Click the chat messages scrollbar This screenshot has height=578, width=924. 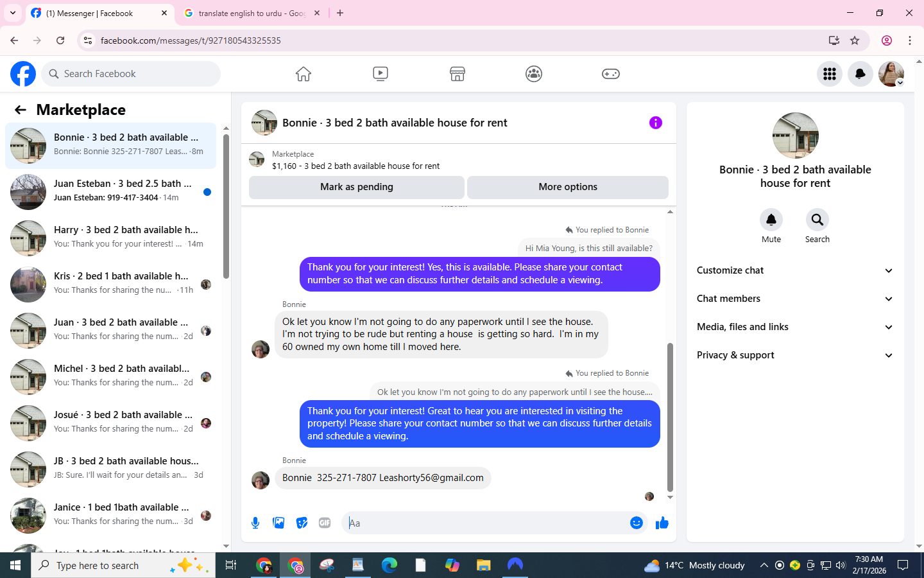click(x=670, y=417)
